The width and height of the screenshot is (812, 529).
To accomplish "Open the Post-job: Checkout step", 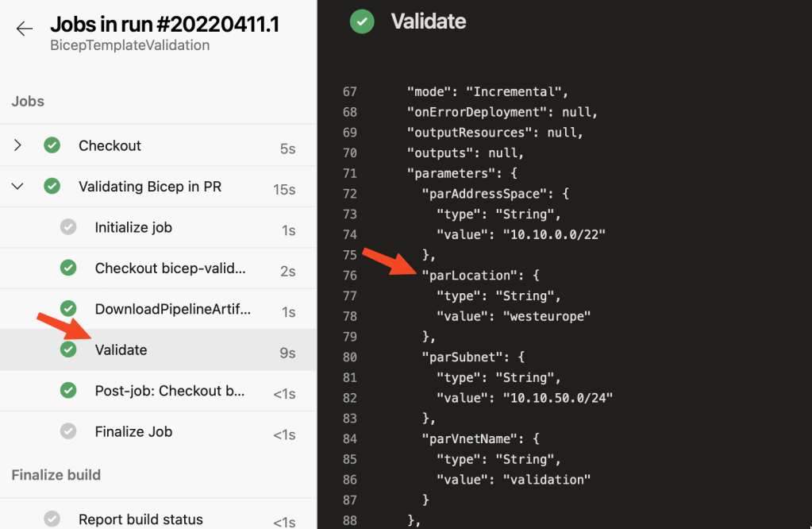I will [170, 391].
